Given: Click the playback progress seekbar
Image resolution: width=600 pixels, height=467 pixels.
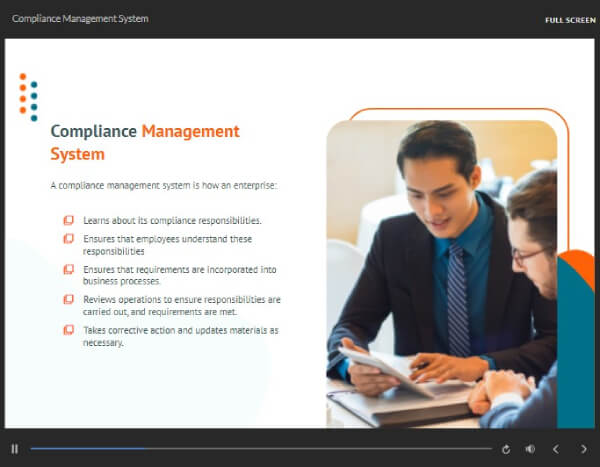Looking at the screenshot, I should (x=260, y=449).
